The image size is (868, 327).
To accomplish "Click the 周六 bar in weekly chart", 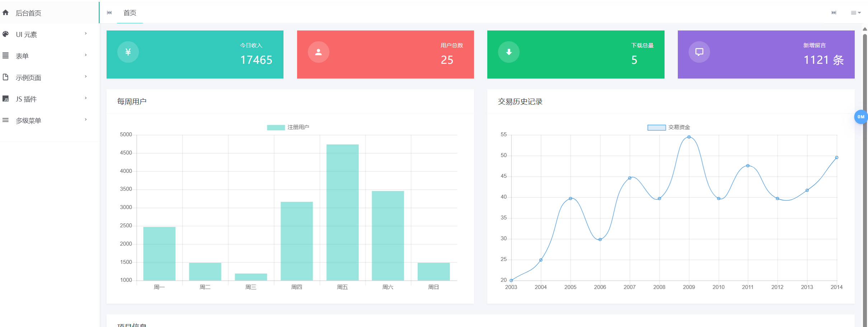I will [x=388, y=236].
